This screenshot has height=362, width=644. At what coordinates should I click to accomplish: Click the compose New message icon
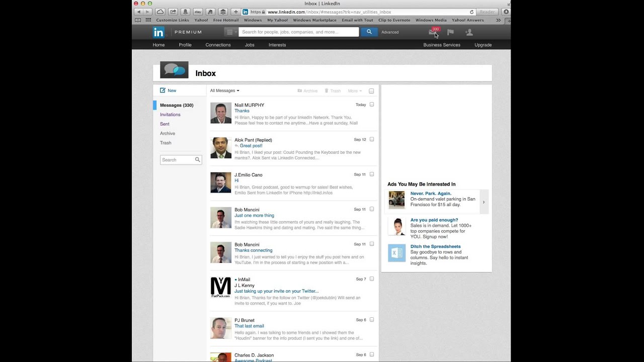pos(163,90)
